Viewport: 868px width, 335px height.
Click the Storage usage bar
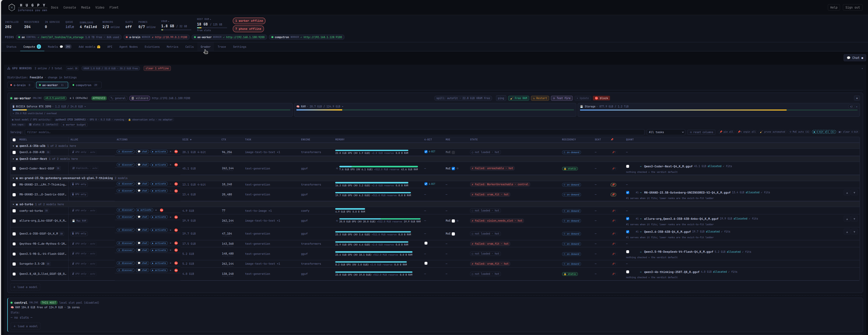click(718, 110)
